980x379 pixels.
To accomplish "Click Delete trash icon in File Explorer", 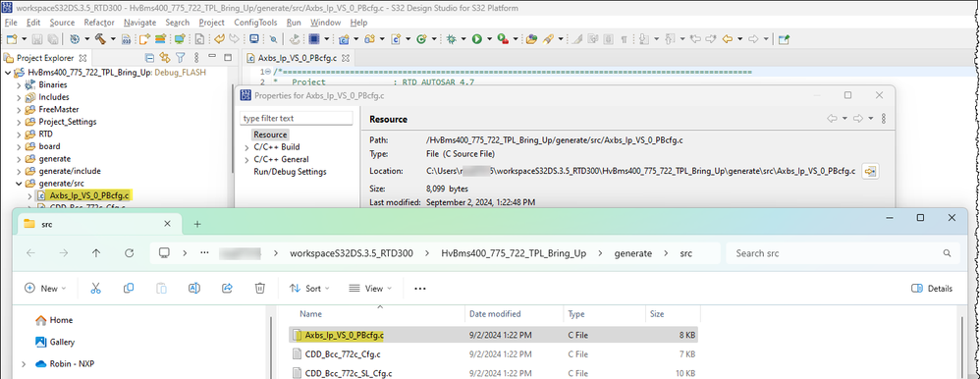I will click(260, 288).
